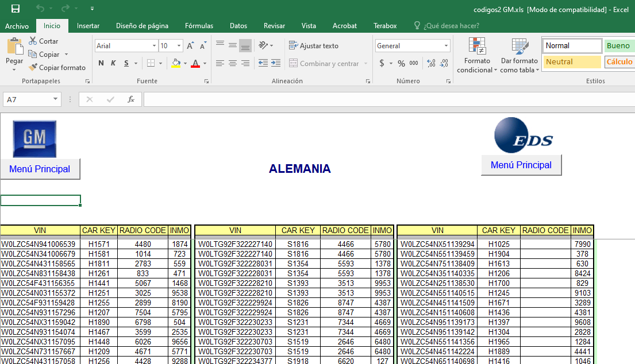635x364 pixels.
Task: Click the borders icon in Fuente group
Action: point(151,63)
